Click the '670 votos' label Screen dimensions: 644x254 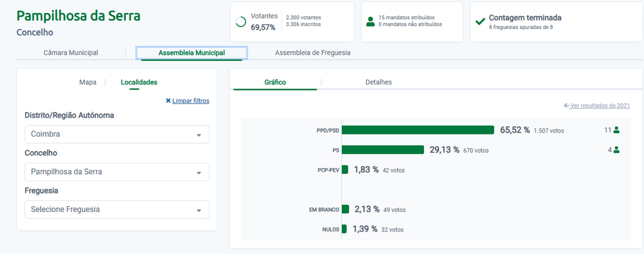tap(476, 150)
